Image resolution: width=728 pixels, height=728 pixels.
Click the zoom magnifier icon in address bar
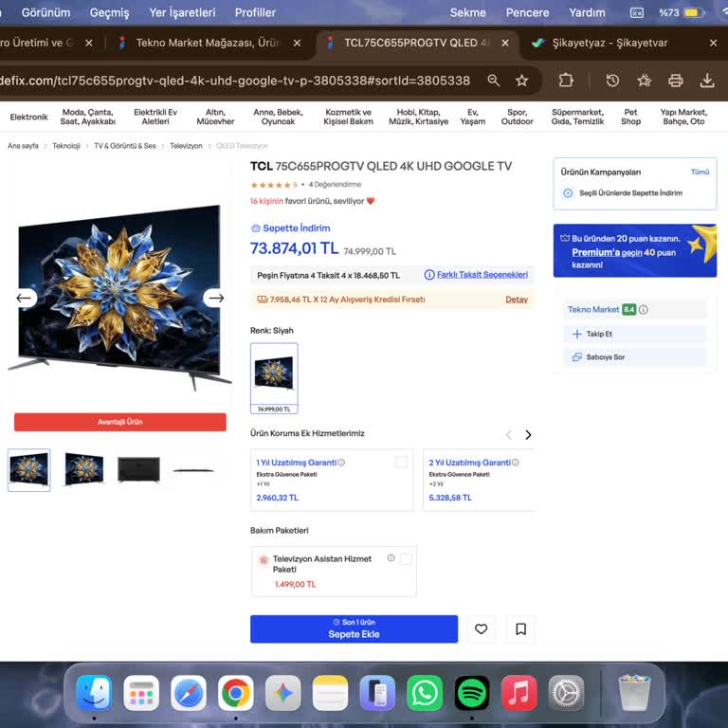click(494, 81)
